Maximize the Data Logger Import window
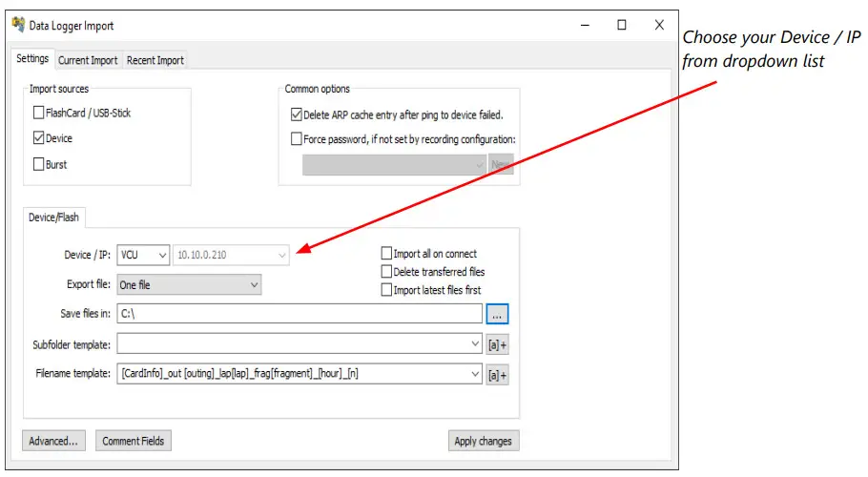The height and width of the screenshot is (477, 868). point(622,25)
